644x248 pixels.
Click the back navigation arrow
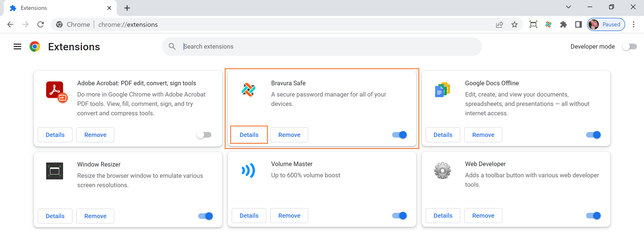[x=10, y=24]
